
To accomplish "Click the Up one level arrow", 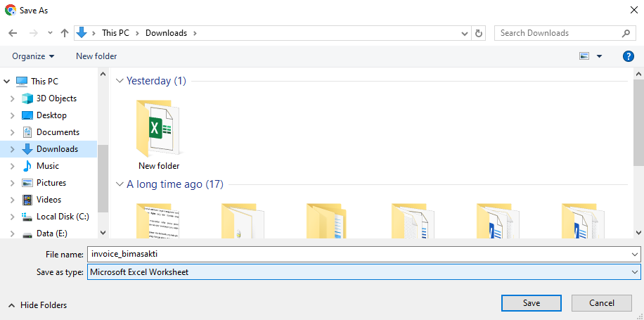I will point(65,33).
